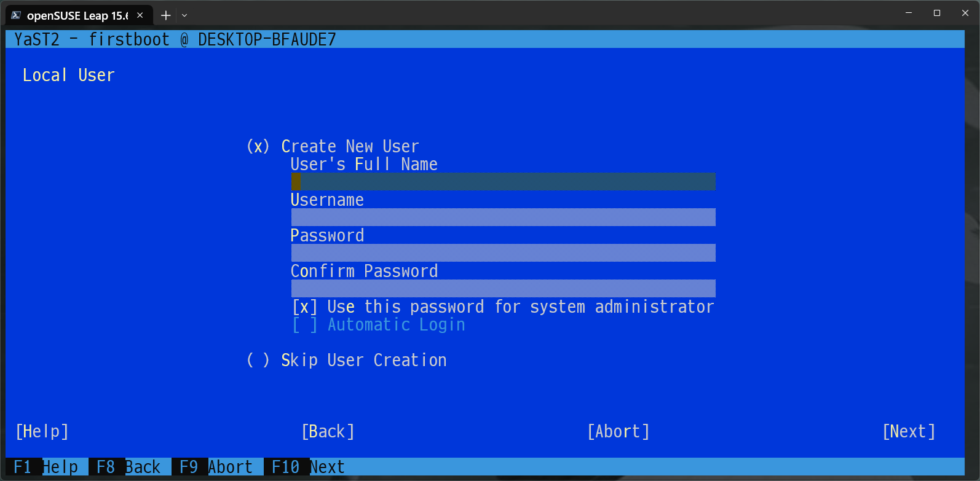Minimize the terminal window

tap(909, 13)
